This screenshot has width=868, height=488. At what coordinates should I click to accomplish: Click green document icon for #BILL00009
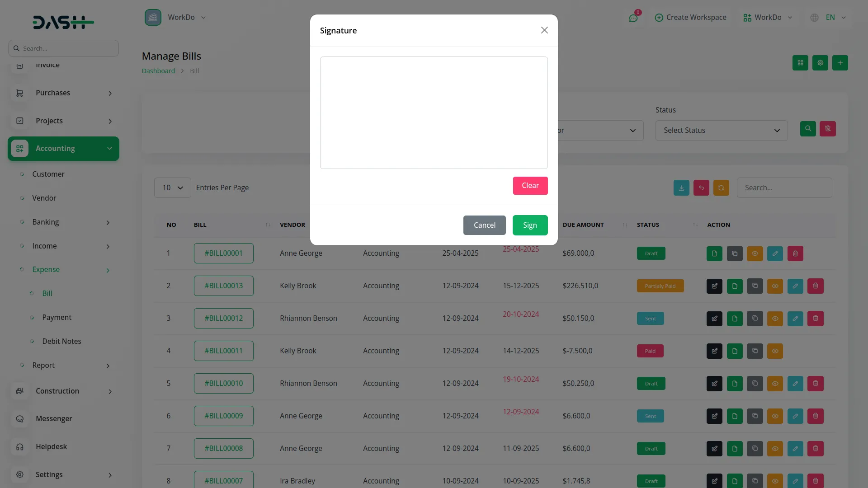click(735, 416)
